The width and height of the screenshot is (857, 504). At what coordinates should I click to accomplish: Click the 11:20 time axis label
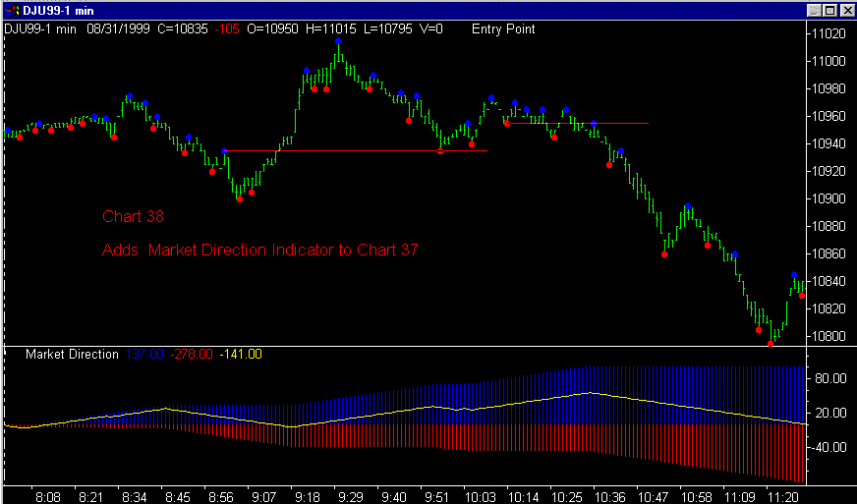pyautogui.click(x=782, y=497)
